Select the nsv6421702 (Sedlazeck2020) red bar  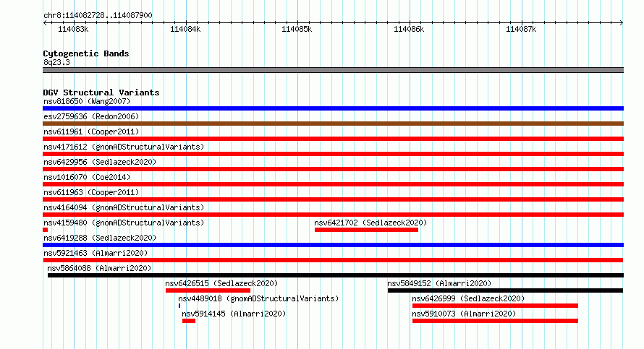(366, 230)
